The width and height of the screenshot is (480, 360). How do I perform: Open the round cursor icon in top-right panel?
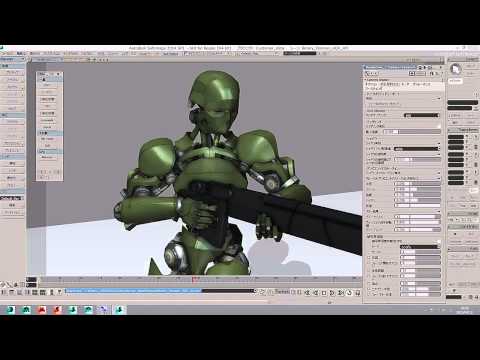(x=455, y=69)
